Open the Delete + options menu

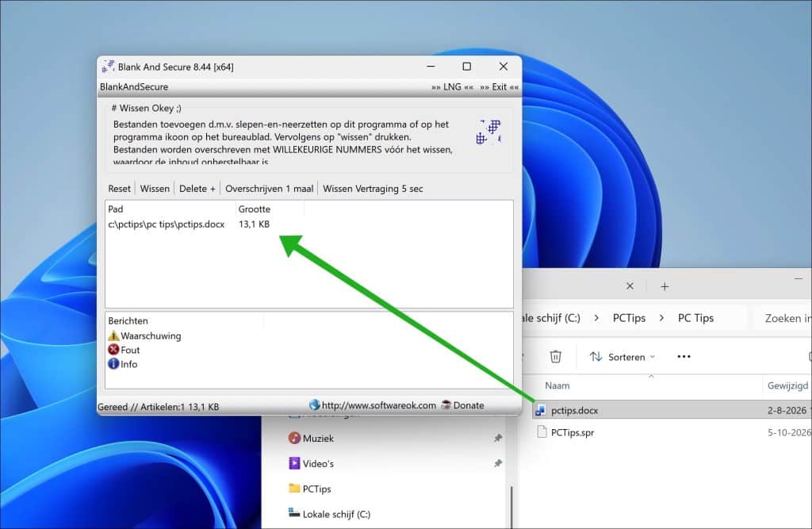[197, 189]
